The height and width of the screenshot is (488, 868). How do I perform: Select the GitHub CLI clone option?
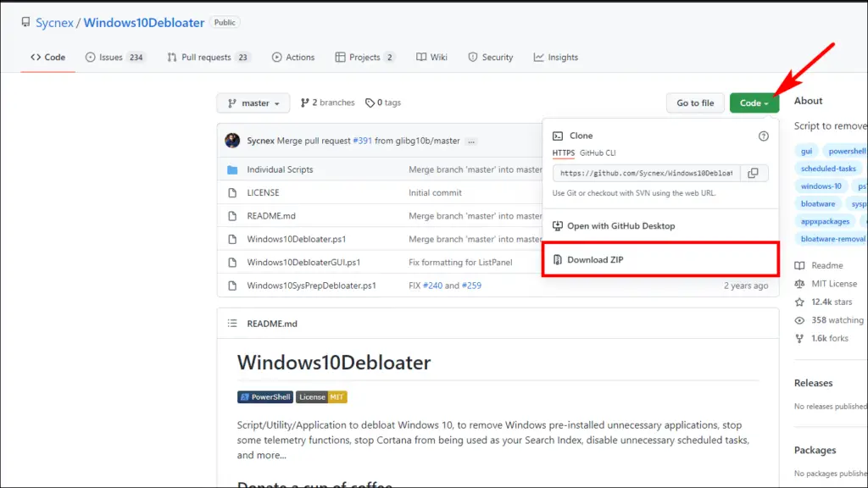coord(598,152)
